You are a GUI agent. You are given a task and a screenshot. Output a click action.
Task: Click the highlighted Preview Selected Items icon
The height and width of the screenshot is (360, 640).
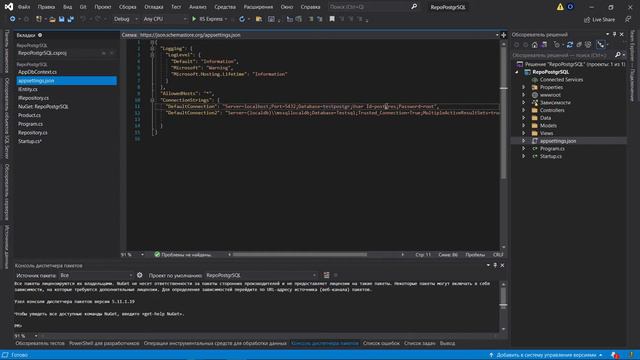pyautogui.click(x=600, y=44)
